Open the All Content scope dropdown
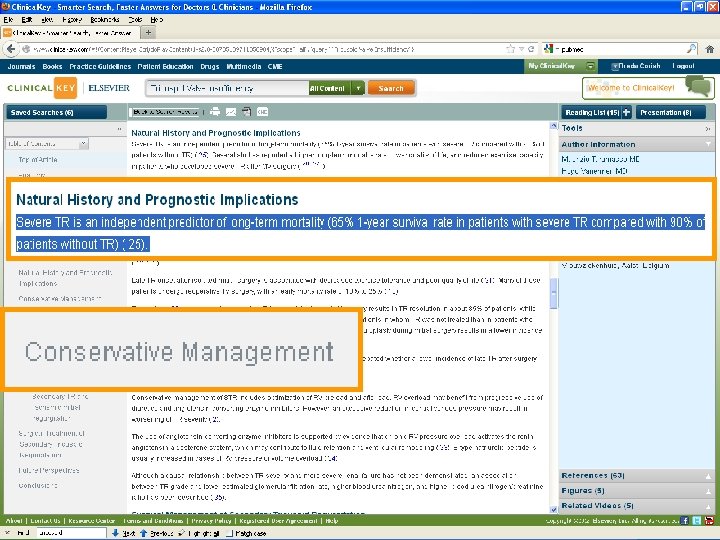The width and height of the screenshot is (720, 540). tap(337, 88)
